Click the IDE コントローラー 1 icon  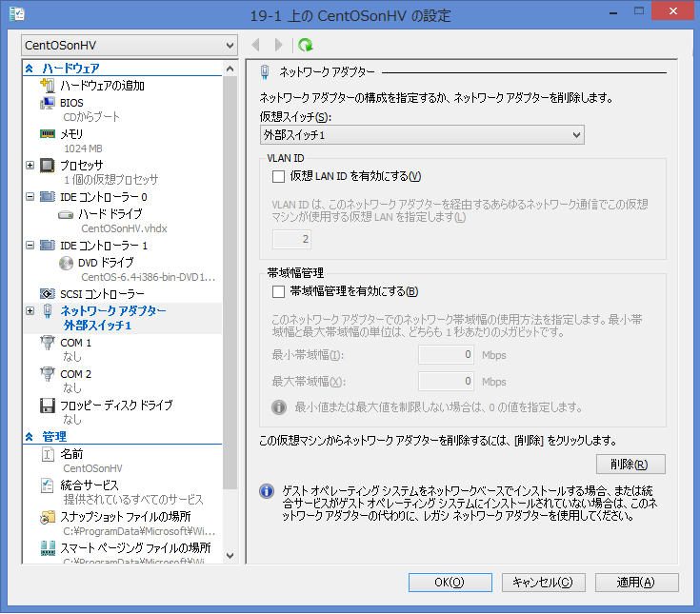pyautogui.click(x=48, y=246)
